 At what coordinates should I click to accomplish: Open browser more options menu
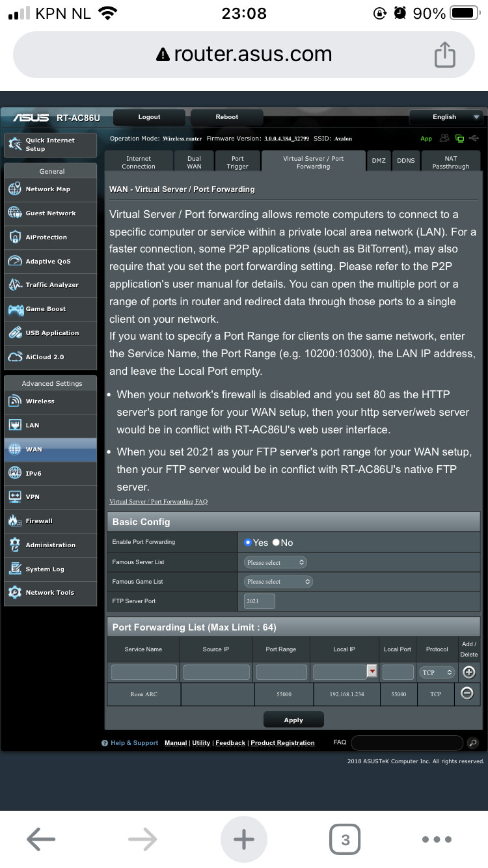[437, 839]
